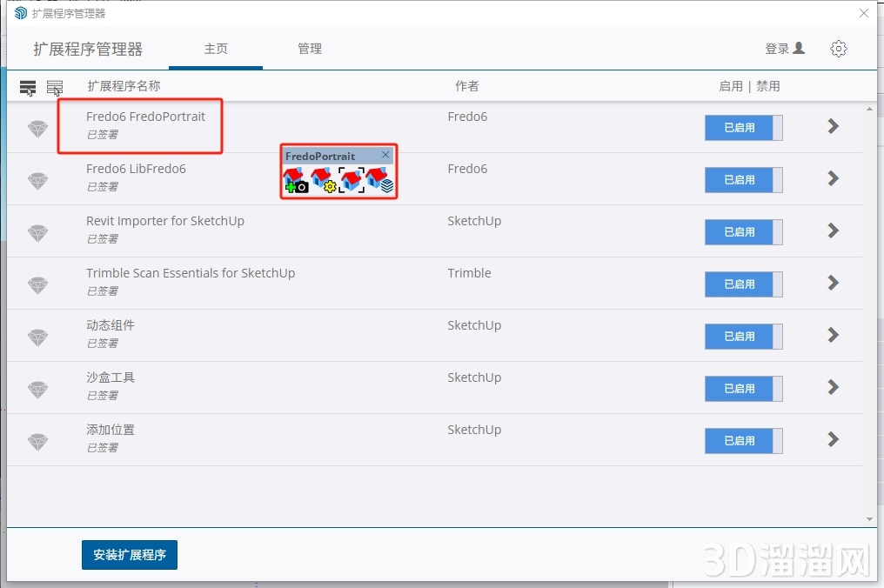
Task: Click the outlined deselect-all rows icon
Action: coord(55,87)
